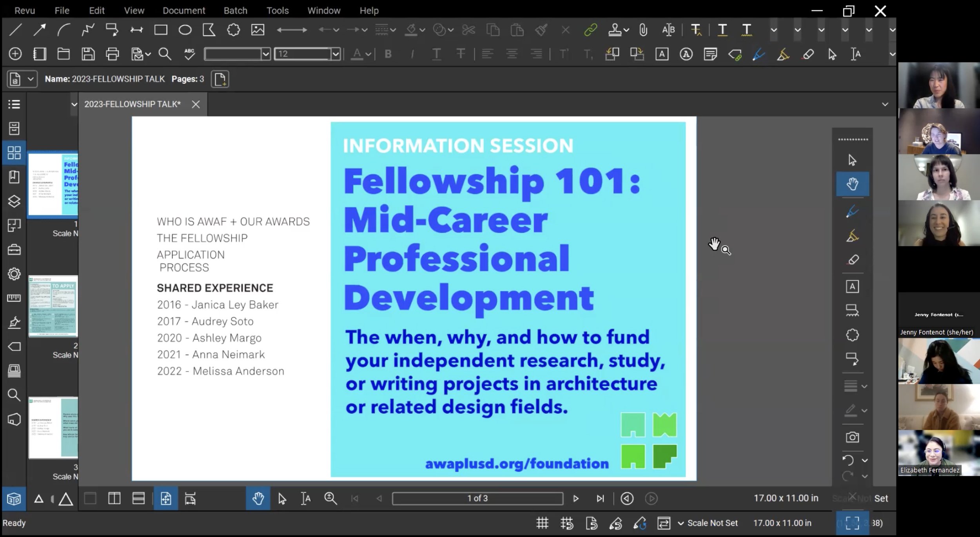Jump to last page button
Image resolution: width=980 pixels, height=537 pixels.
[x=600, y=499]
